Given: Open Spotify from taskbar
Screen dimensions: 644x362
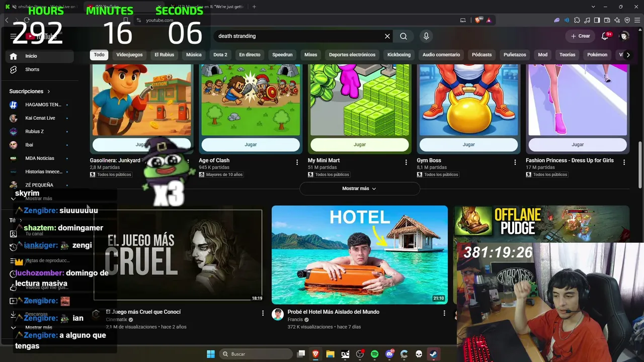Looking at the screenshot, I should pyautogui.click(x=374, y=354).
